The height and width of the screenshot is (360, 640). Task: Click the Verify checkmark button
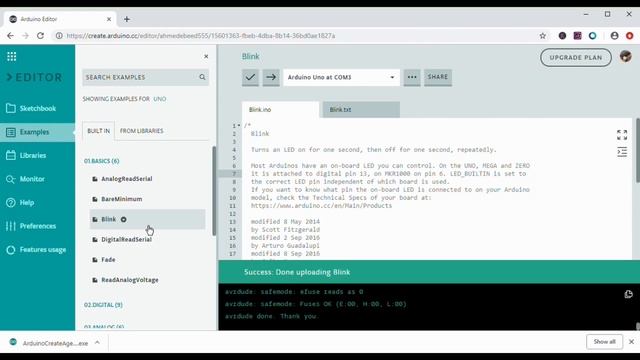[x=250, y=77]
